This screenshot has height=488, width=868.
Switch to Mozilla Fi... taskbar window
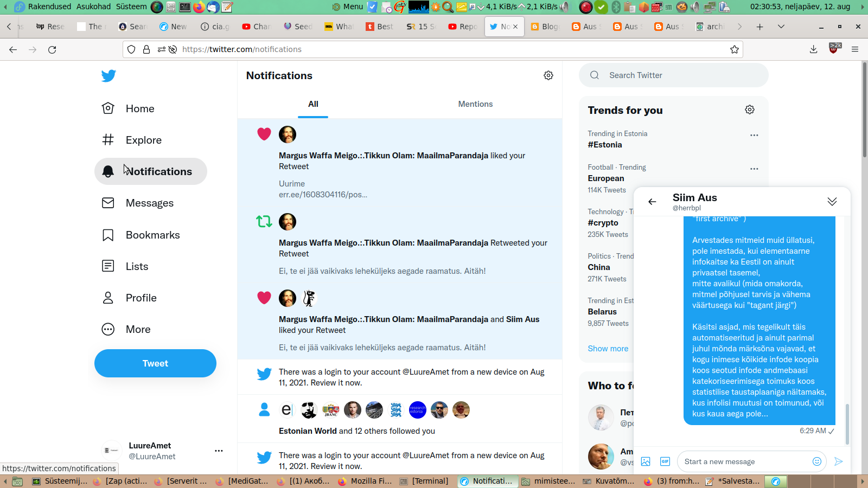(x=365, y=481)
